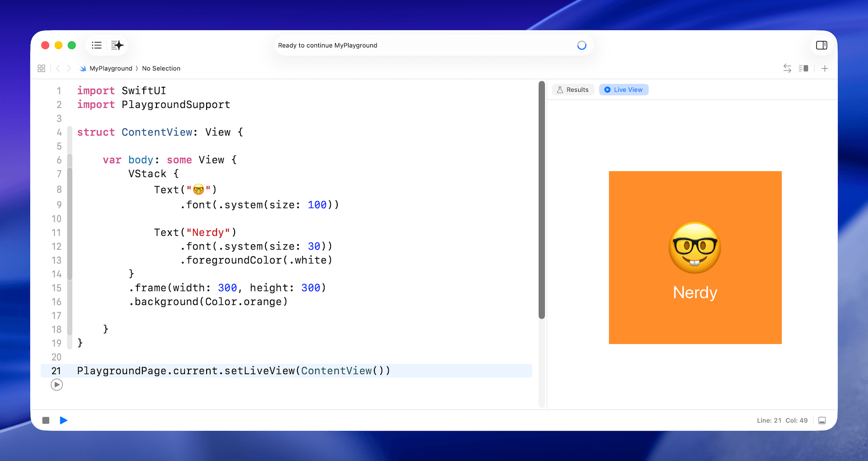Image resolution: width=868 pixels, height=461 pixels.
Task: Toggle the navigator list sidebar icon
Action: pos(96,45)
